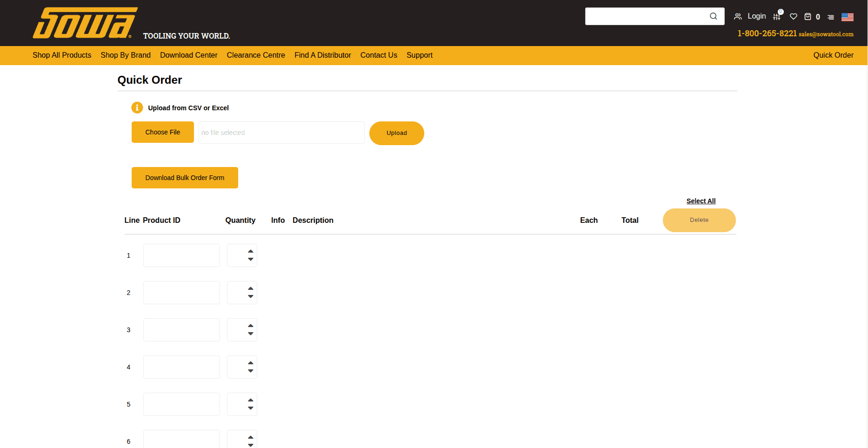Click the Login link
868x448 pixels.
[757, 16]
